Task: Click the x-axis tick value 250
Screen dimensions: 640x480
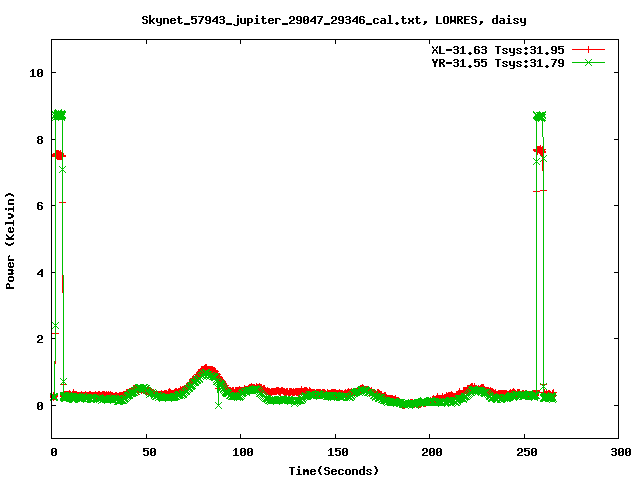Action: coord(527,452)
